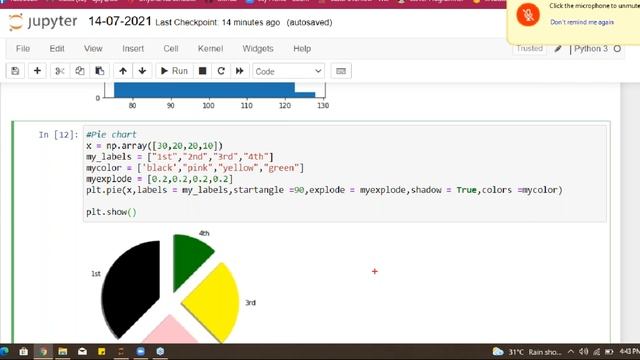Image resolution: width=640 pixels, height=360 pixels.
Task: Click the In [12] cell prompt
Action: [58, 135]
